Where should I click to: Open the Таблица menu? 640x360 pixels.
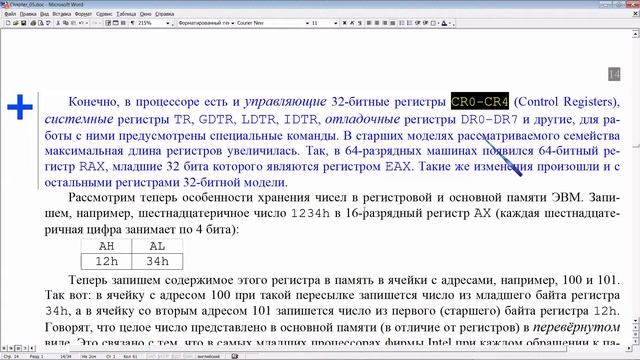coord(126,14)
